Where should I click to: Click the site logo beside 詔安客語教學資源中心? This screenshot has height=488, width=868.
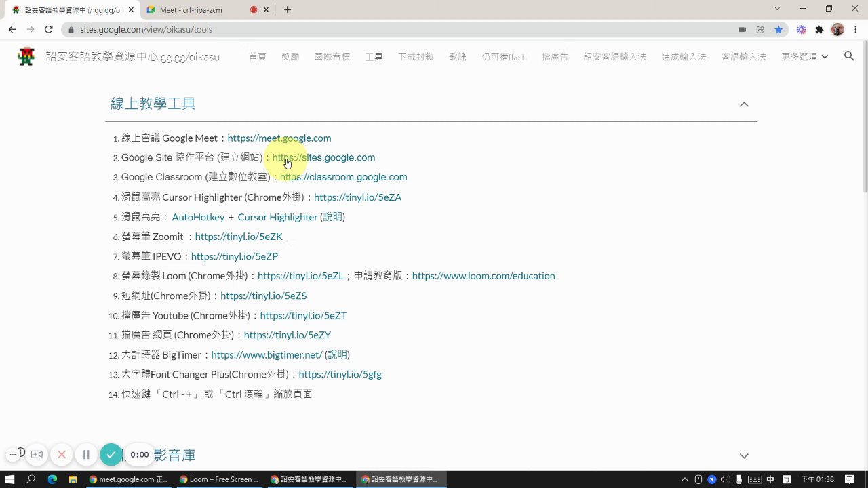pos(26,56)
